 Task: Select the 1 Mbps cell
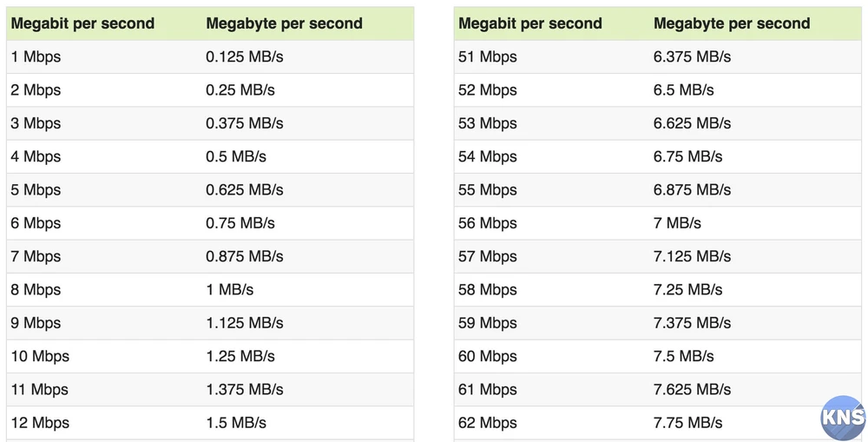coord(36,57)
